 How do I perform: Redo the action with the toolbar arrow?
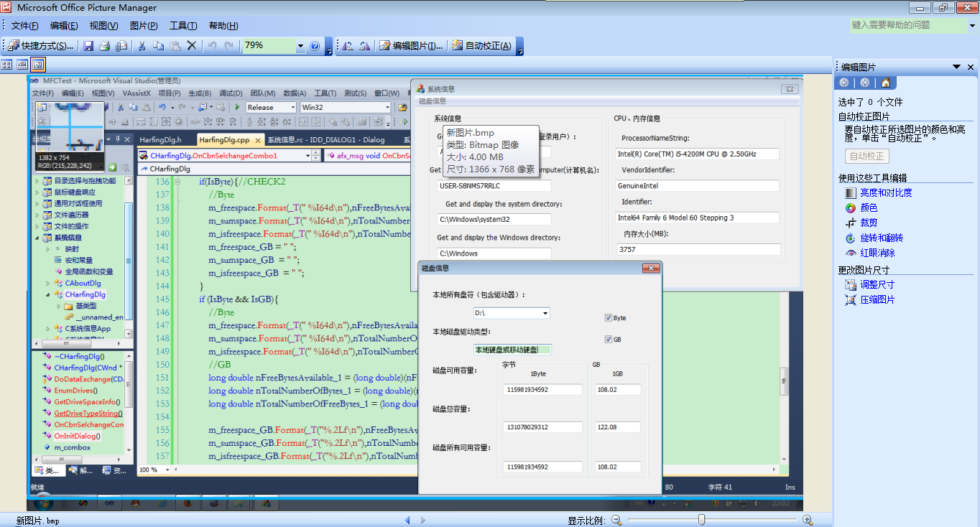click(229, 46)
